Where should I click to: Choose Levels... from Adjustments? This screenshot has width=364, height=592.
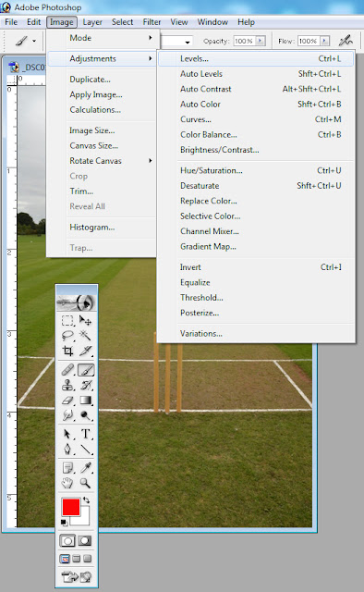pyautogui.click(x=256, y=58)
